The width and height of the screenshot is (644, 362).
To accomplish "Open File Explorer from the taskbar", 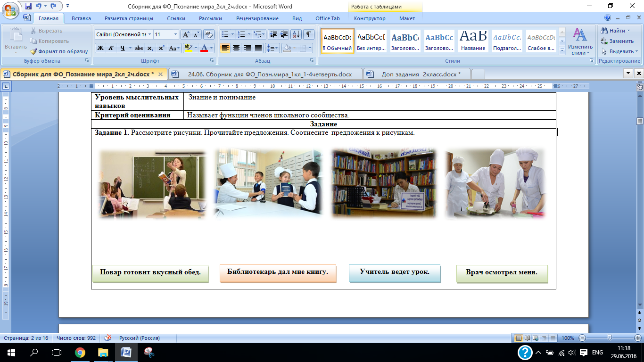I will click(x=103, y=352).
